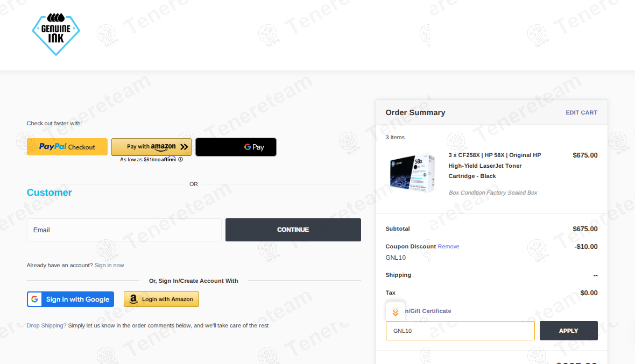The height and width of the screenshot is (364, 635).
Task: Click the EDIT CART link
Action: tap(582, 112)
